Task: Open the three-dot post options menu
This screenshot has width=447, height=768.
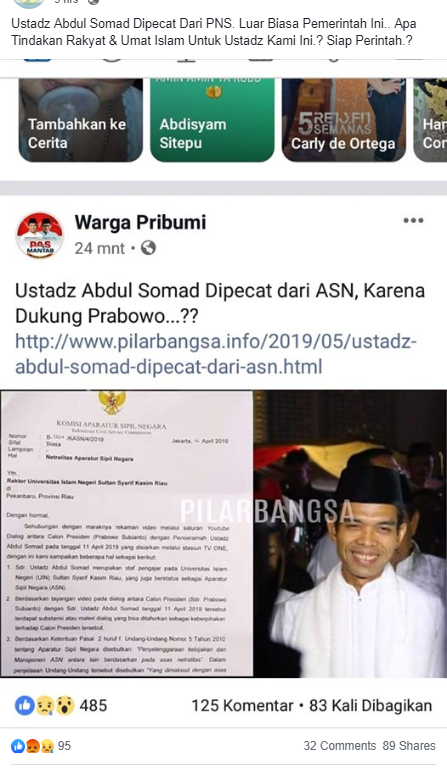Action: point(413,220)
